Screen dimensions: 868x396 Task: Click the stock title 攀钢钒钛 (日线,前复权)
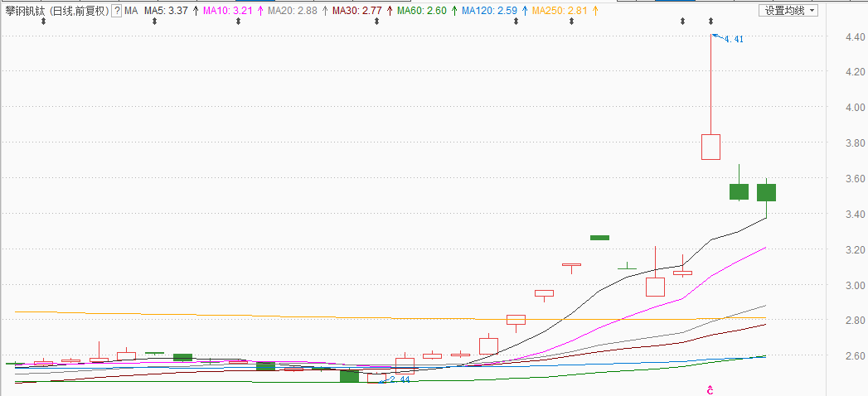56,11
